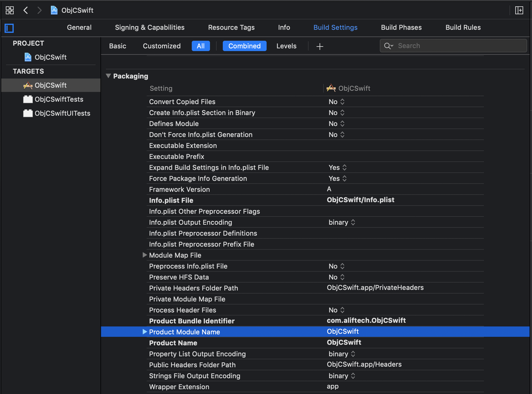Show Customized build settings
This screenshot has height=394, width=532.
click(x=162, y=46)
